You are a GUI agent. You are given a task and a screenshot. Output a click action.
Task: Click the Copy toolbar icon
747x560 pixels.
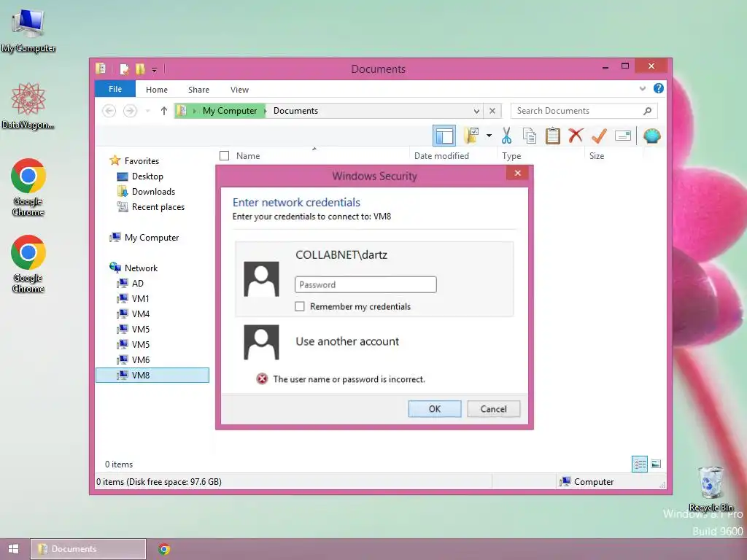coord(530,136)
